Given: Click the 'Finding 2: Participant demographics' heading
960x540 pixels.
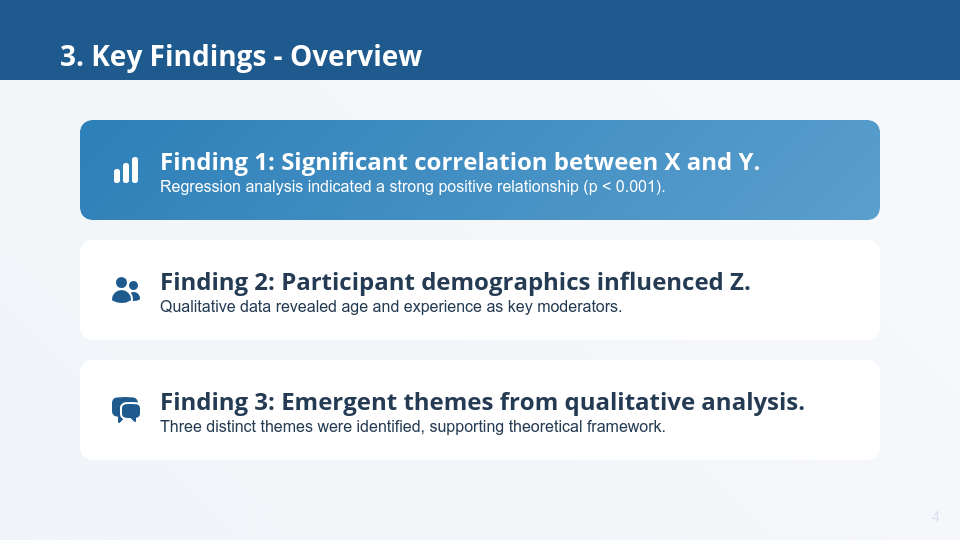Looking at the screenshot, I should click(x=455, y=282).
